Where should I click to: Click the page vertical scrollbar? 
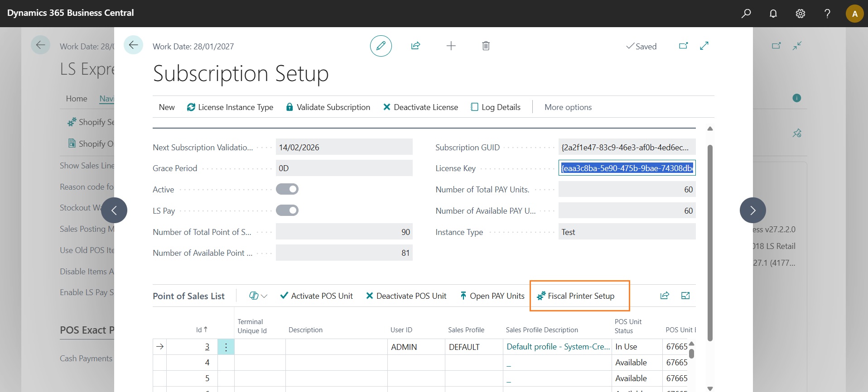710,242
